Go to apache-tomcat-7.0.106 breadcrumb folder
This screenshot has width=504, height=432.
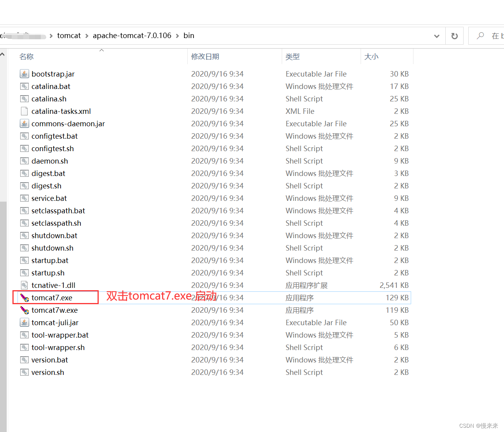[x=132, y=35]
